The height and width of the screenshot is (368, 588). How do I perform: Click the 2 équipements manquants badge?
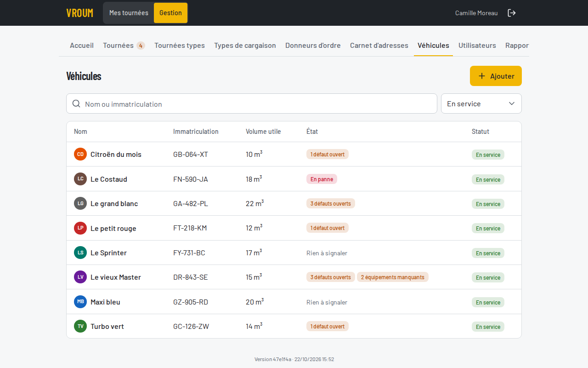[x=393, y=277]
